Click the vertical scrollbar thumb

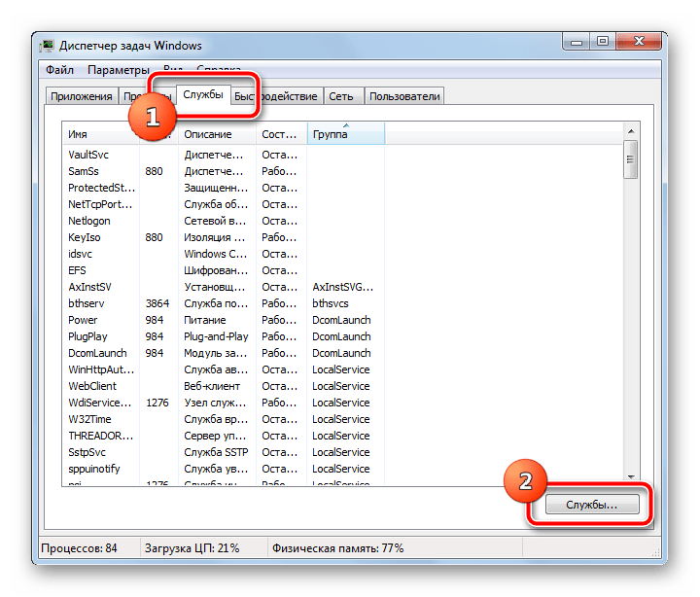pos(631,159)
